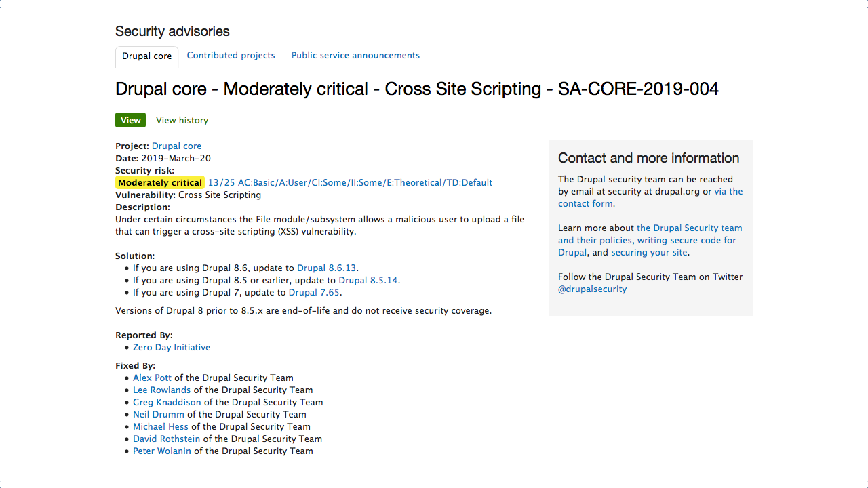Open the Drupal 7.65 release link

314,292
